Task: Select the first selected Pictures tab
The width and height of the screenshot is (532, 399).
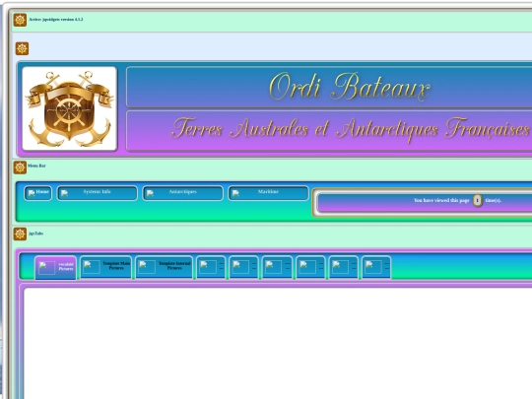Action: (55, 268)
